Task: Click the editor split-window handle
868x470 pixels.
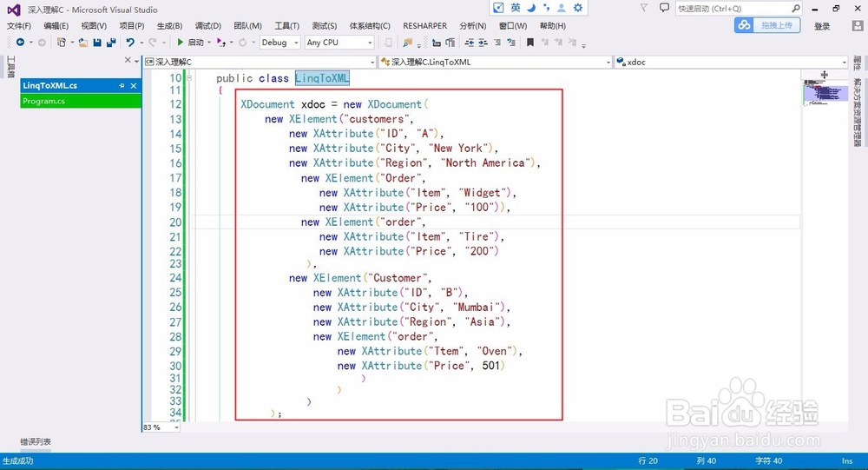Action: pyautogui.click(x=825, y=74)
